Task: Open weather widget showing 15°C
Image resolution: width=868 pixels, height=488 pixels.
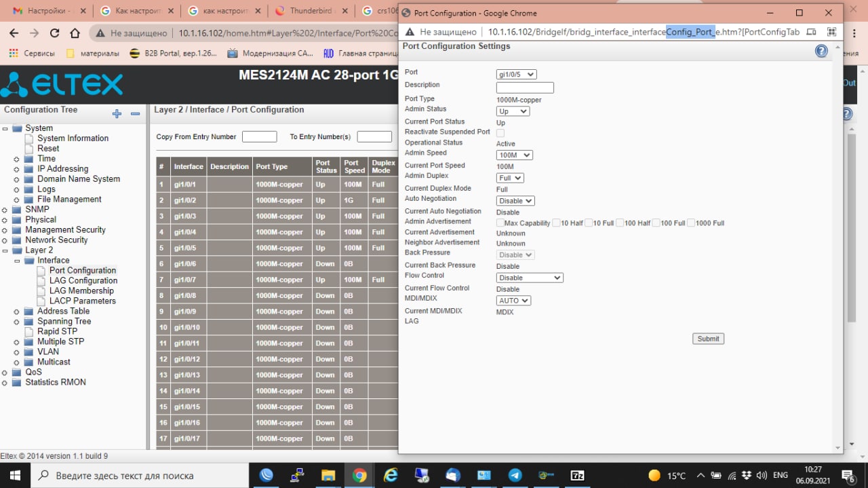Action: (667, 475)
